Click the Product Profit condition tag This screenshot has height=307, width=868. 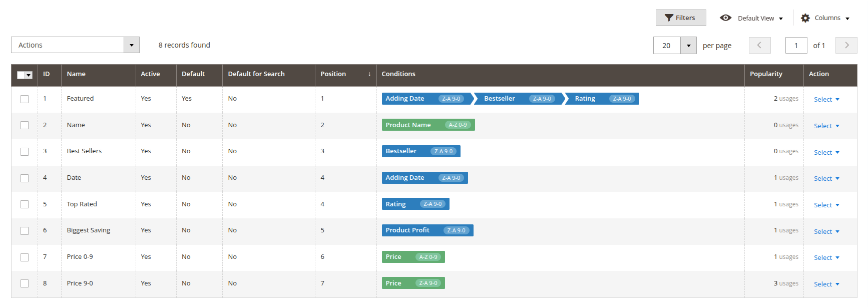point(427,230)
